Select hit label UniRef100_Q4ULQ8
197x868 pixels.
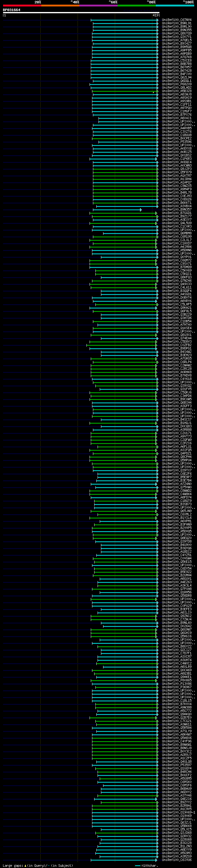tap(176, 761)
